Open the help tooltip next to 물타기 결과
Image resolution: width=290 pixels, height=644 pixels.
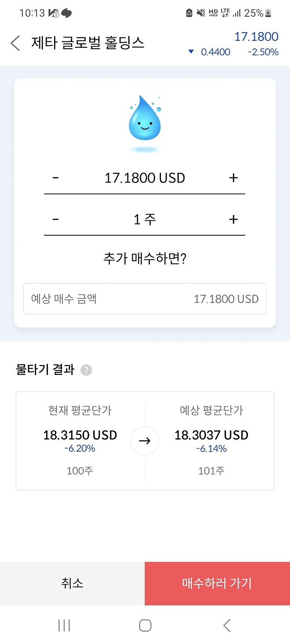coord(86,370)
